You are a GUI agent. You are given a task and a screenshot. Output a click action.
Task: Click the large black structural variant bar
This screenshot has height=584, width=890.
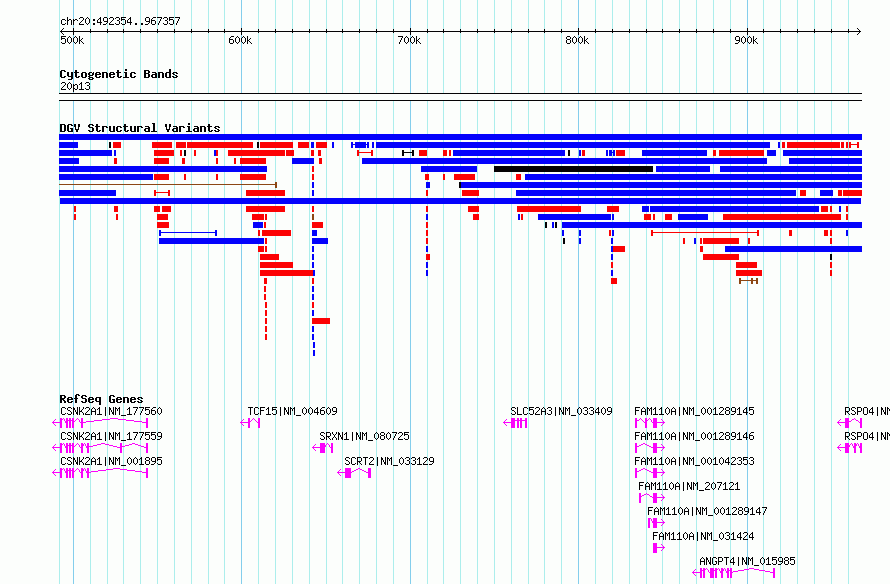(573, 169)
